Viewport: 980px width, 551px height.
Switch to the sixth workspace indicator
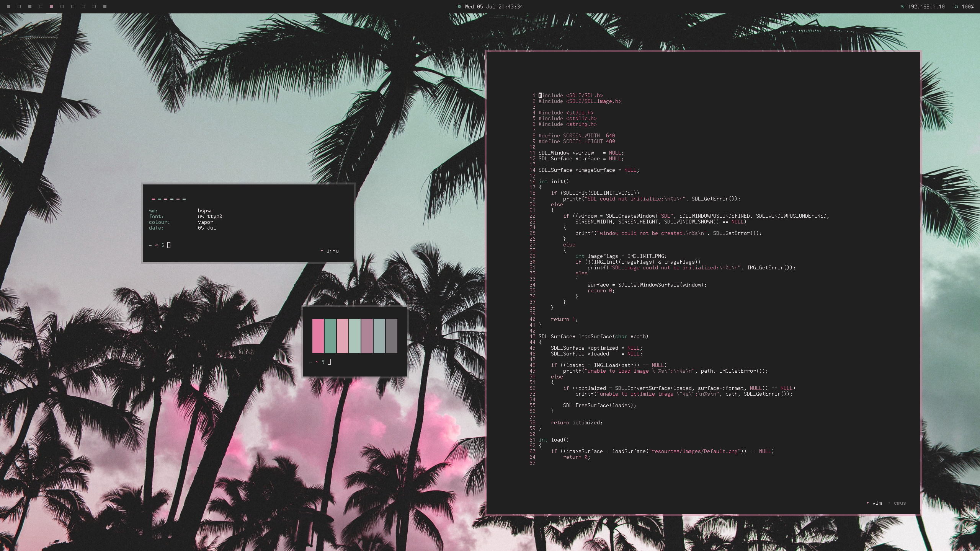pos(62,7)
